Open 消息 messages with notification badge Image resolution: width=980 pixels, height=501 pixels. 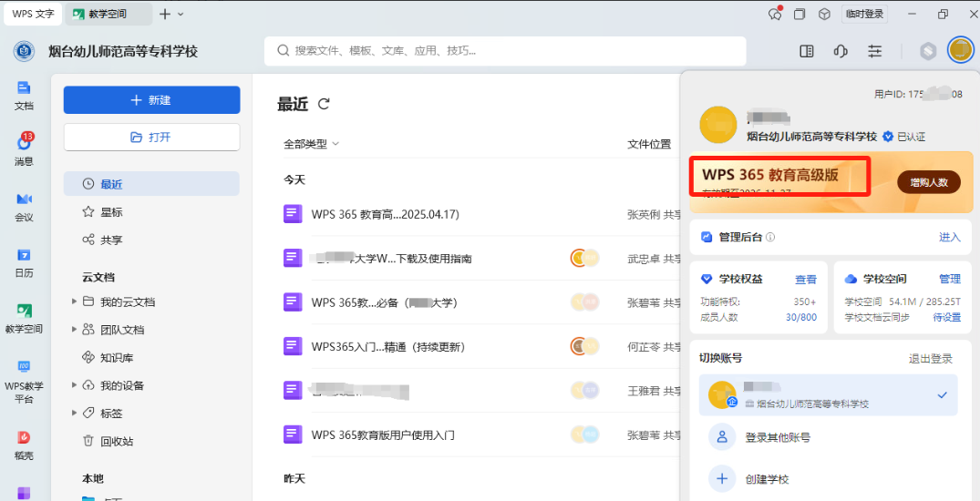click(x=24, y=149)
